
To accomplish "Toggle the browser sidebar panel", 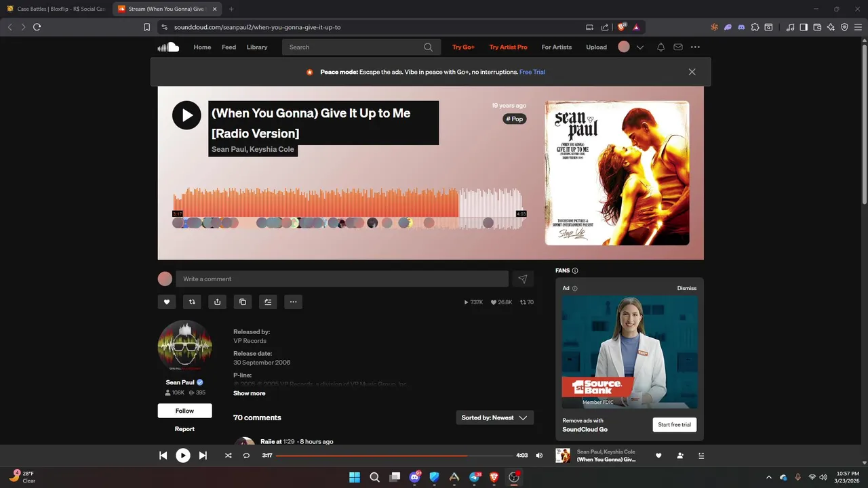I will click(x=804, y=27).
